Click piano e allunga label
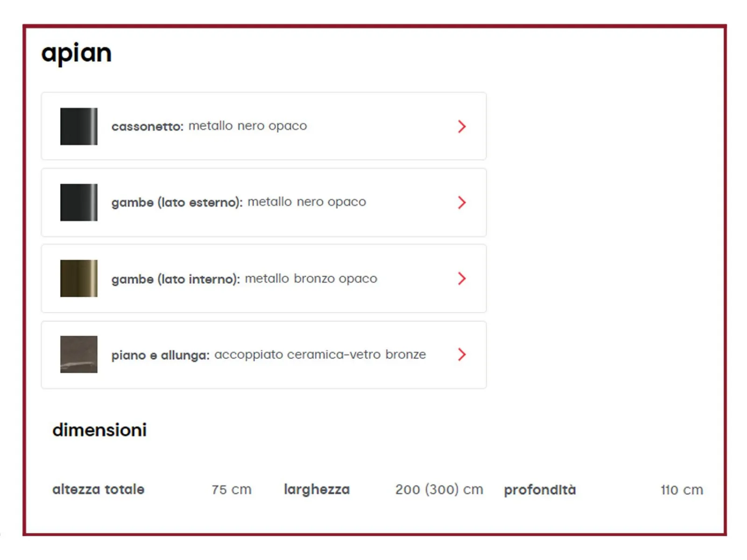The image size is (747, 560). coord(161,355)
